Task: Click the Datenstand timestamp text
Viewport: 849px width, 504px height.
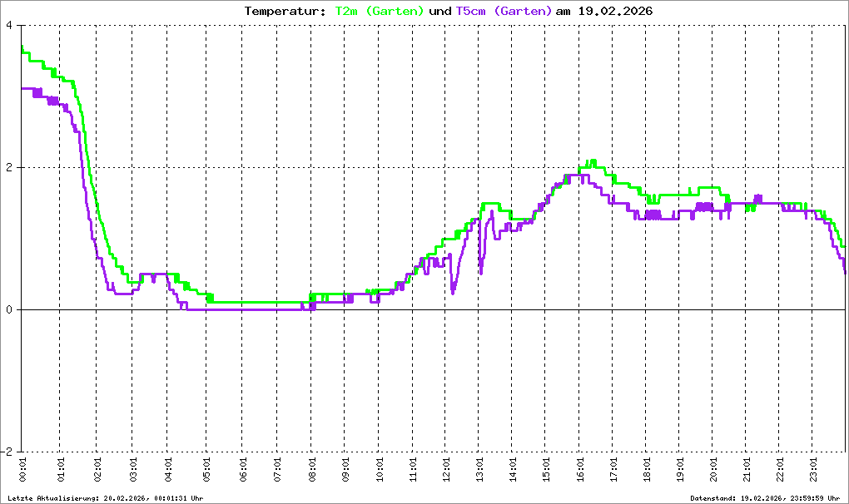Action: point(767,498)
